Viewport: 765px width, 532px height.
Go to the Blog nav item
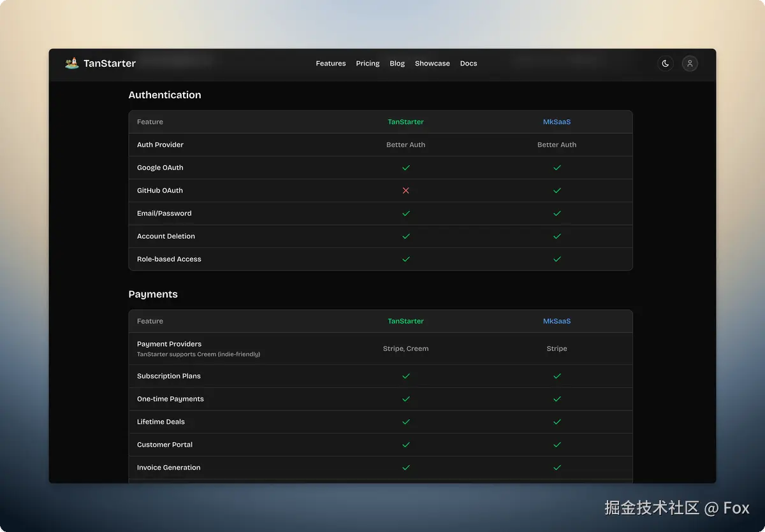[397, 64]
